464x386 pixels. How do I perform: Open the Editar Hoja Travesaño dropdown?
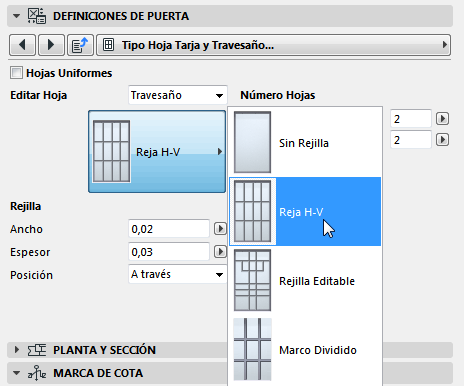tap(178, 95)
